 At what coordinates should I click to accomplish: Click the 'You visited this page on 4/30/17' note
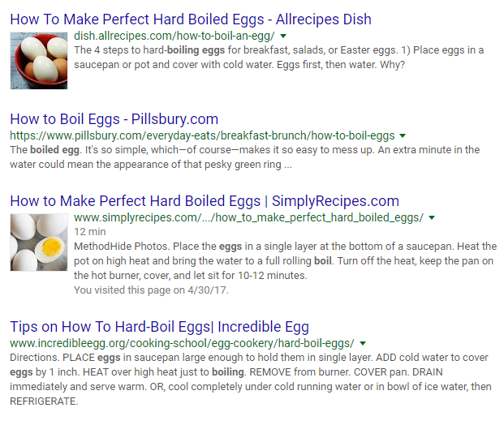click(x=151, y=290)
